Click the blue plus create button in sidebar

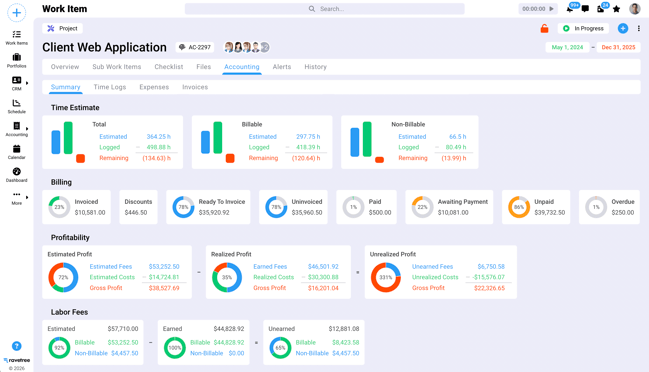click(x=17, y=13)
